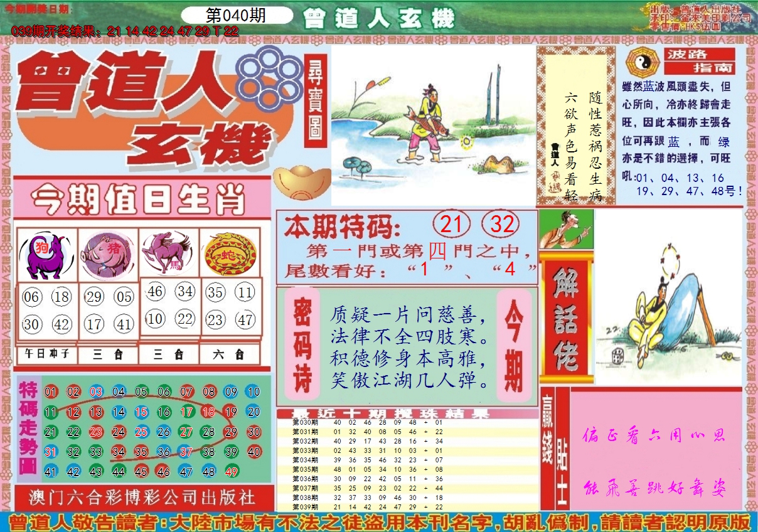
Task: Select number 10 under the horse zodiac
Action: tap(155, 319)
